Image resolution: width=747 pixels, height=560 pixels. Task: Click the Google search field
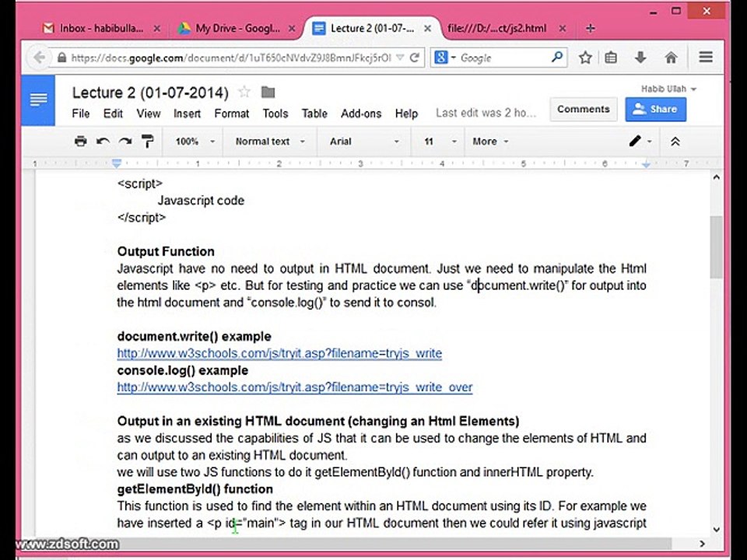coord(503,58)
